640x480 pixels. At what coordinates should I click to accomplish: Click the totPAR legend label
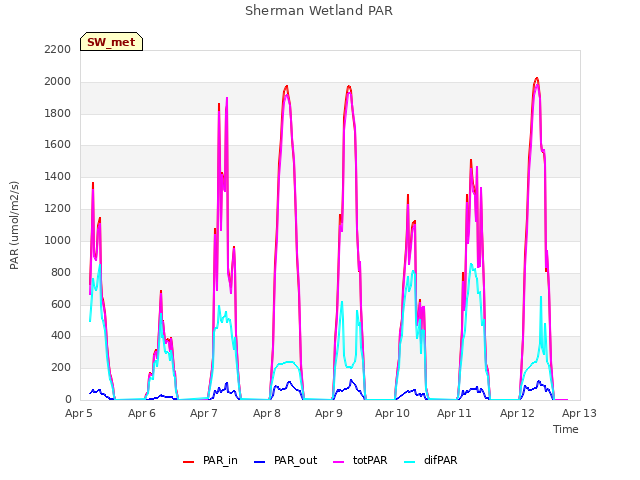pyautogui.click(x=370, y=460)
